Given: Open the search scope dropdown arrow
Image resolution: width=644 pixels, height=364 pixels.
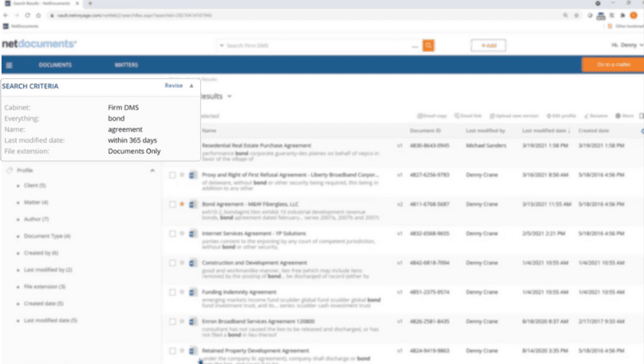Looking at the screenshot, I should point(222,45).
